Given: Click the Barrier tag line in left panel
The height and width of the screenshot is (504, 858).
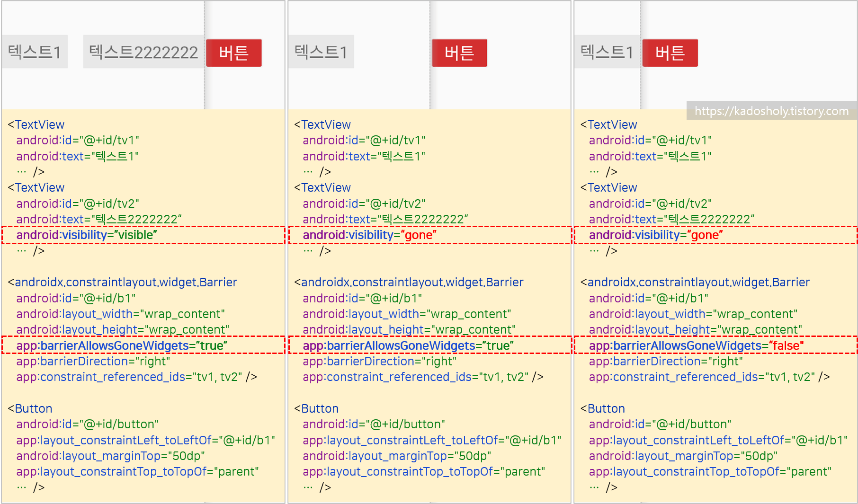Looking at the screenshot, I should 122,283.
